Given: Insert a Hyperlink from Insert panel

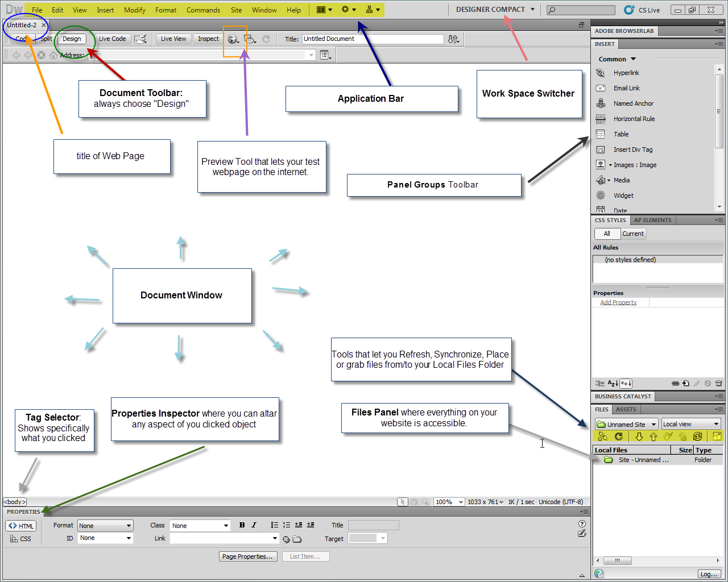Looking at the screenshot, I should (x=626, y=73).
